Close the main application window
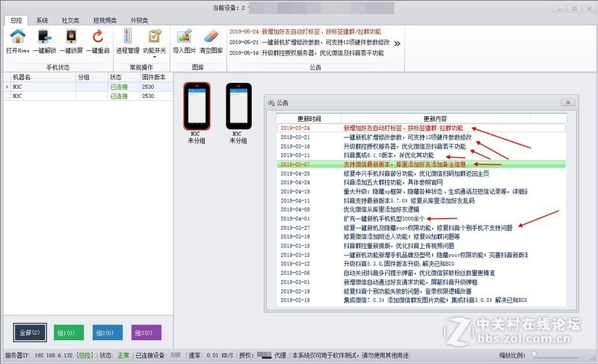The image size is (598, 364). click(x=589, y=8)
